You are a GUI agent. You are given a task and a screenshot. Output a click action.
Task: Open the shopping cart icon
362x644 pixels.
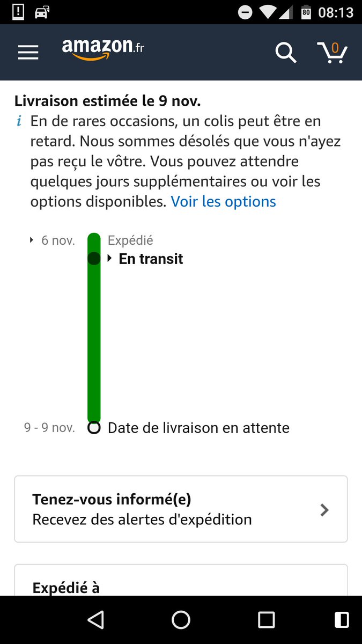333,52
